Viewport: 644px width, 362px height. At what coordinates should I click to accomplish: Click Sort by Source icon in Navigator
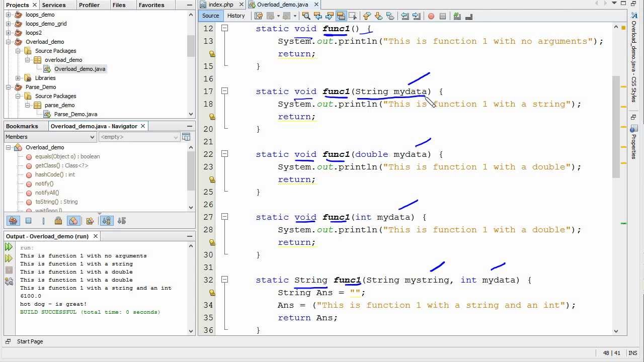pyautogui.click(x=122, y=221)
